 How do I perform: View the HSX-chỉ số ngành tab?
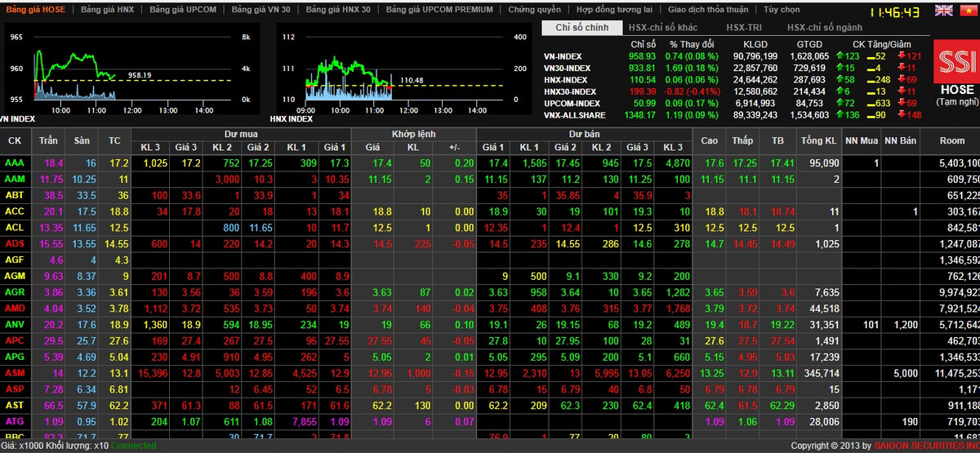(x=824, y=28)
